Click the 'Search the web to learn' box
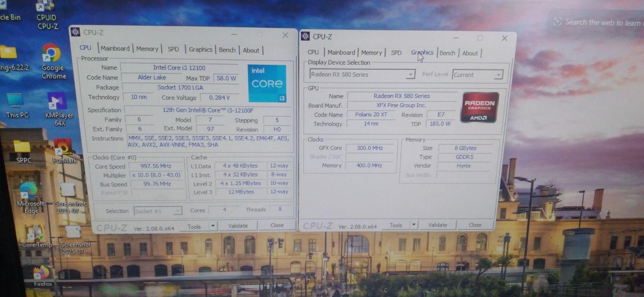 [x=599, y=22]
